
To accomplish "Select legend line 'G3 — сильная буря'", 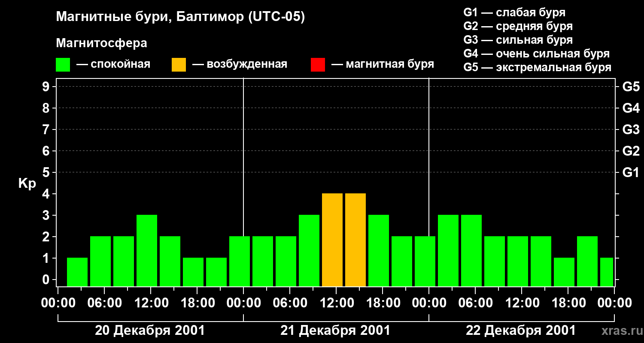I will (518, 40).
